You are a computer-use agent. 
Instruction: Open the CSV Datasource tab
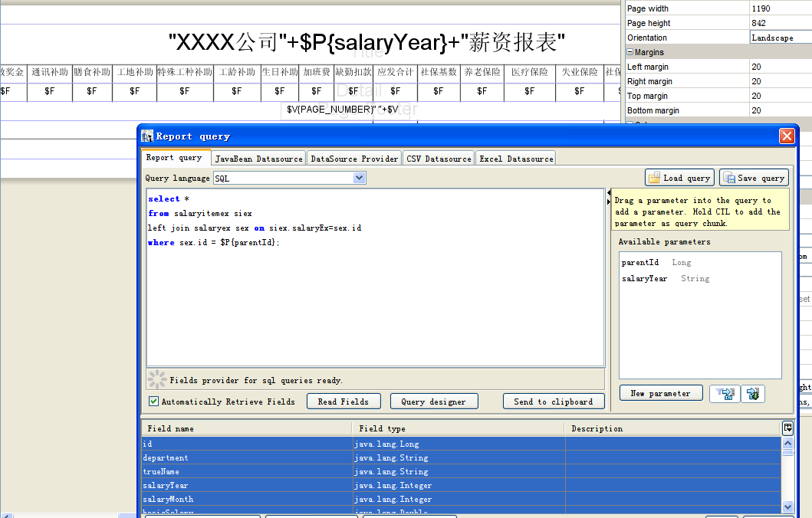pyautogui.click(x=439, y=159)
